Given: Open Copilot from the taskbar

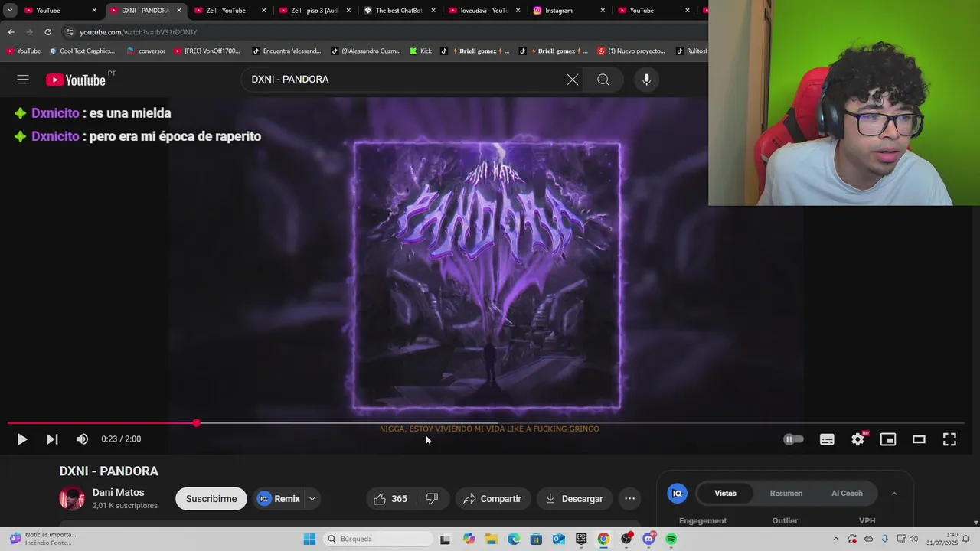Looking at the screenshot, I should click(469, 539).
